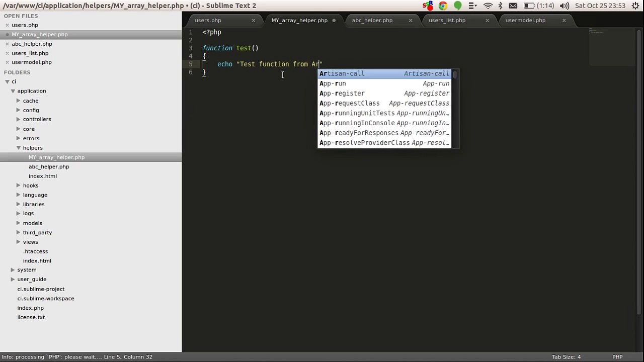Open the sound volume indicator
Screen dimensions: 644x362
point(565,6)
